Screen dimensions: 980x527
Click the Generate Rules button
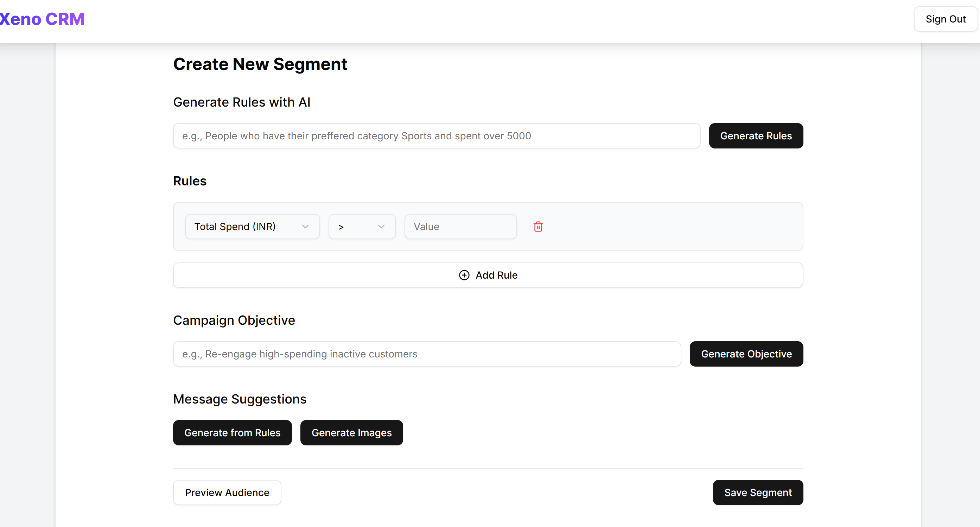point(756,136)
